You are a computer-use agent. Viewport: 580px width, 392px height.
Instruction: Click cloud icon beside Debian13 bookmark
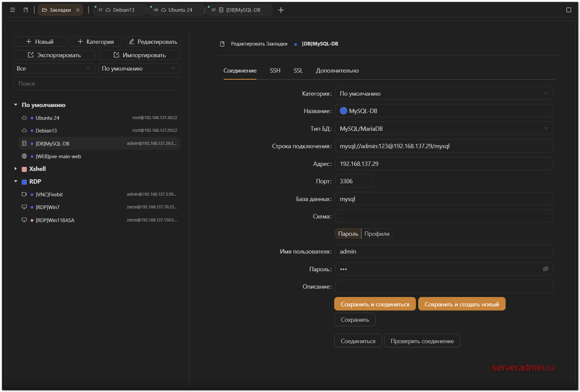(x=24, y=130)
